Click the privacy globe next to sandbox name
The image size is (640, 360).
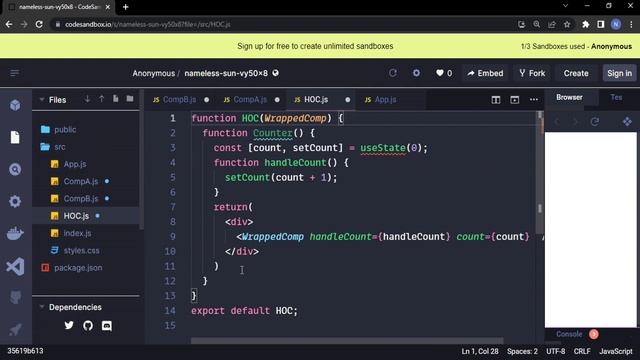pos(276,73)
